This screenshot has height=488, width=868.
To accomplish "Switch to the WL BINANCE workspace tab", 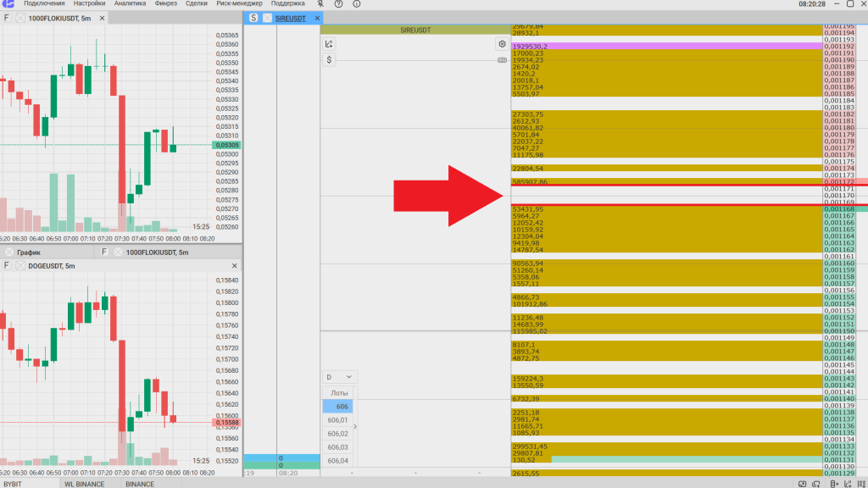I will [85, 484].
